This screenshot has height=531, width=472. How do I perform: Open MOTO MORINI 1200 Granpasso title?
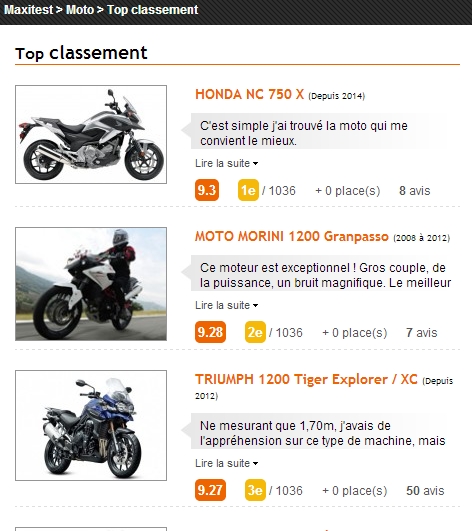[x=292, y=236]
